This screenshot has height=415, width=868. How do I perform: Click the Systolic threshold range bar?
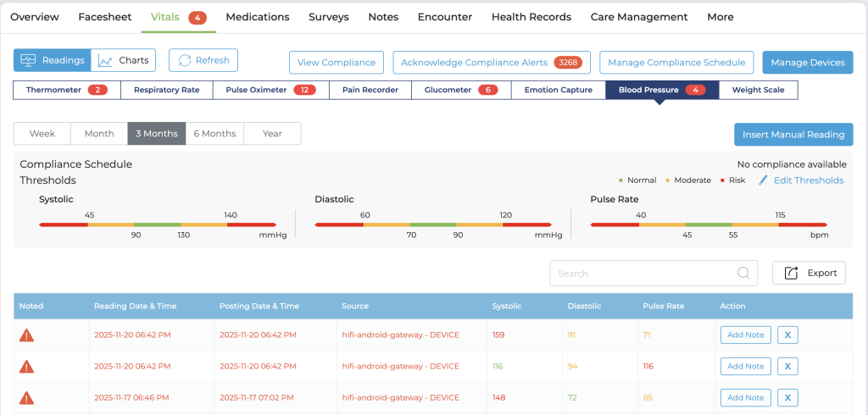pyautogui.click(x=157, y=224)
